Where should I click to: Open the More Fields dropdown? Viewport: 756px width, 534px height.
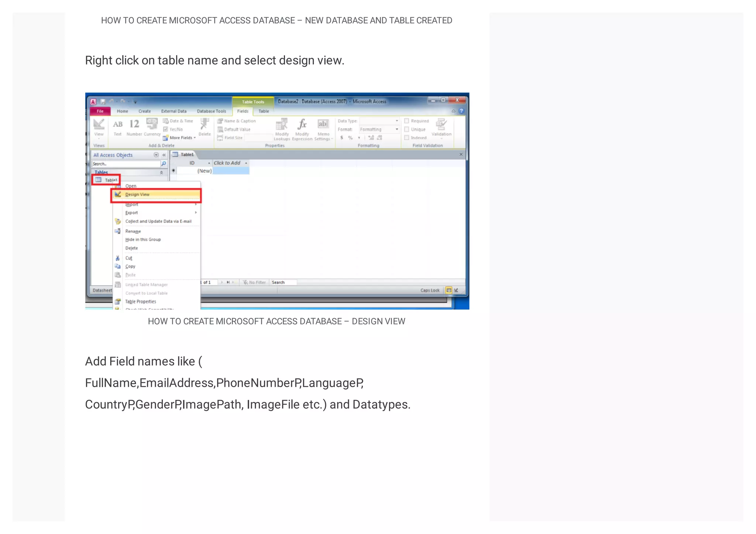coord(179,138)
